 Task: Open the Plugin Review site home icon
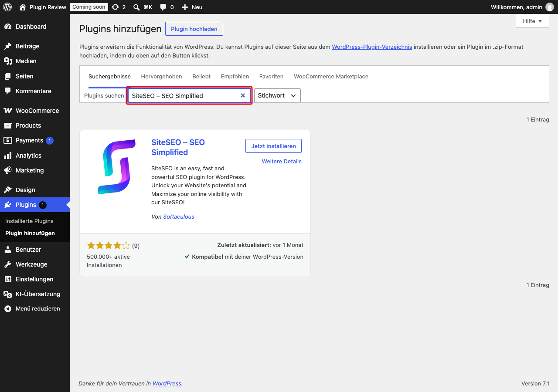pos(23,7)
